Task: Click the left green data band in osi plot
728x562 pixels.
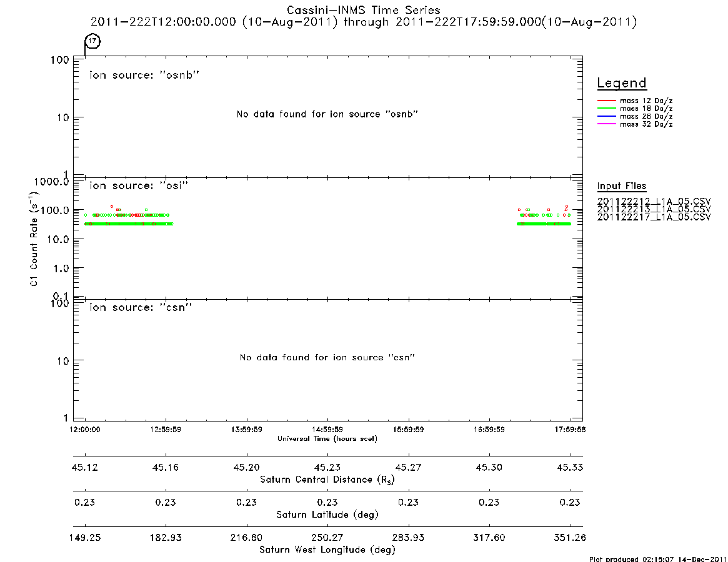Action: click(x=129, y=224)
